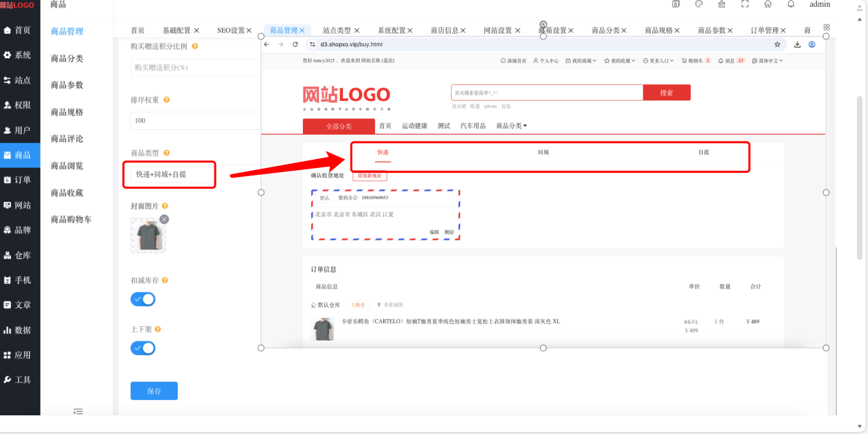Remove the cover image thumbnail

pyautogui.click(x=164, y=219)
